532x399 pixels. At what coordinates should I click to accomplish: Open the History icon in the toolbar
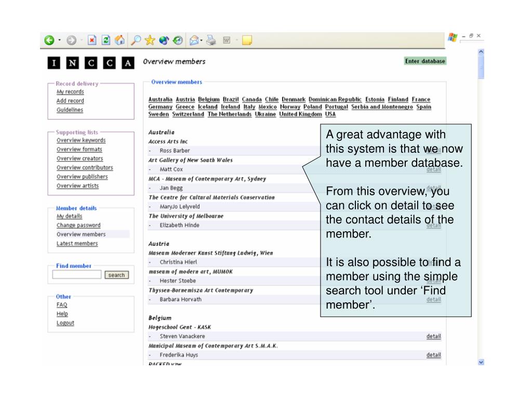178,41
